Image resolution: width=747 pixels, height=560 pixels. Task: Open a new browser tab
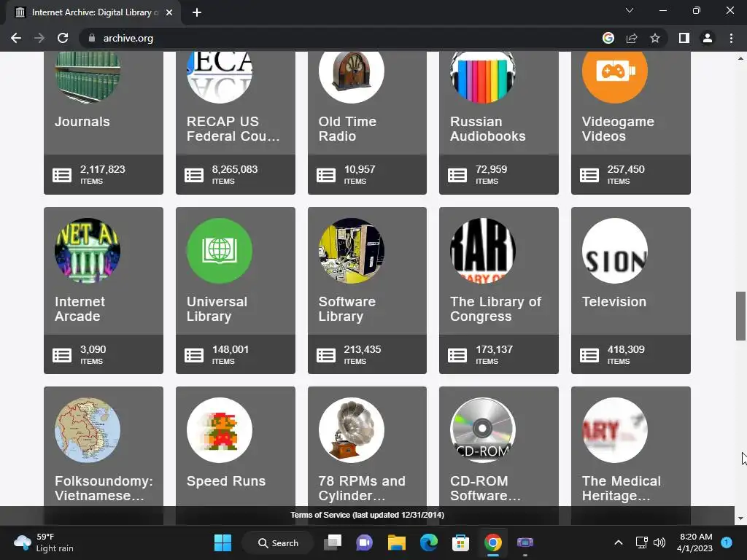197,12
